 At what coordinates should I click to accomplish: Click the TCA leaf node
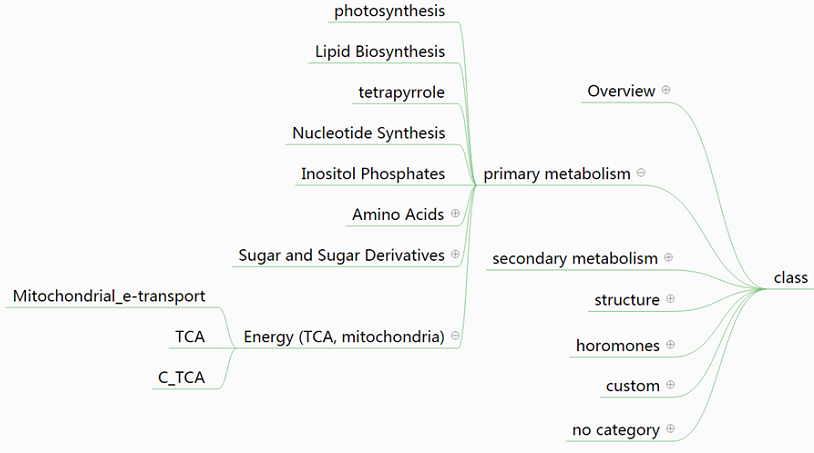click(190, 337)
